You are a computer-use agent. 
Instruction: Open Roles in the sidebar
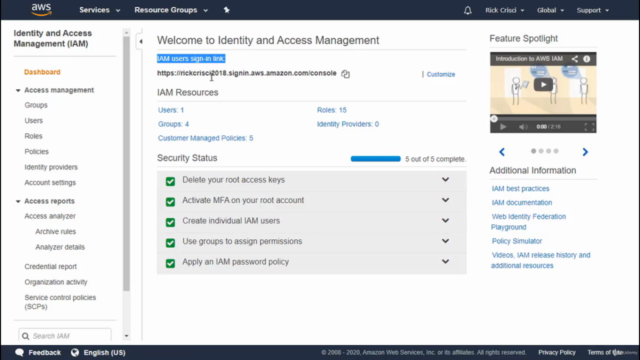[33, 136]
